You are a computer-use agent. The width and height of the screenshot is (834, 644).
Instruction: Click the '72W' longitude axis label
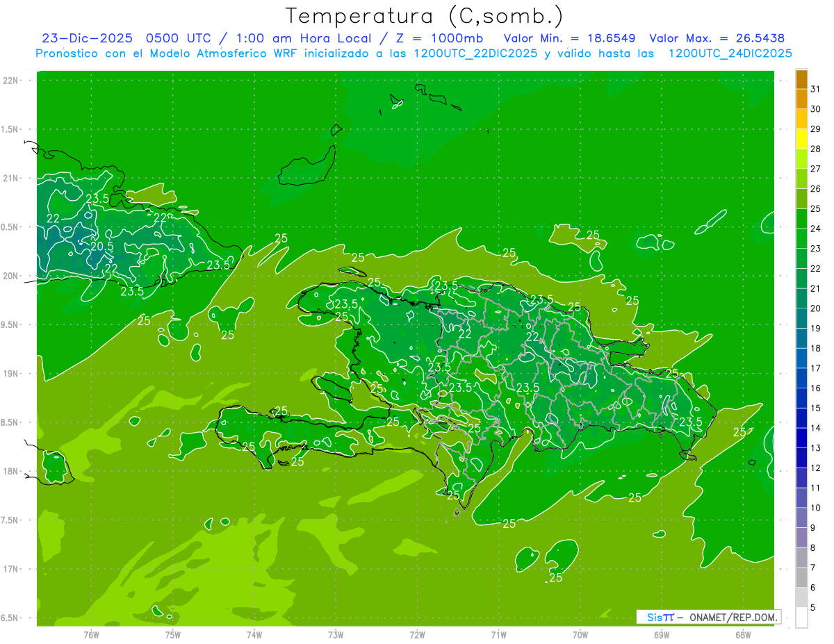coord(417,634)
